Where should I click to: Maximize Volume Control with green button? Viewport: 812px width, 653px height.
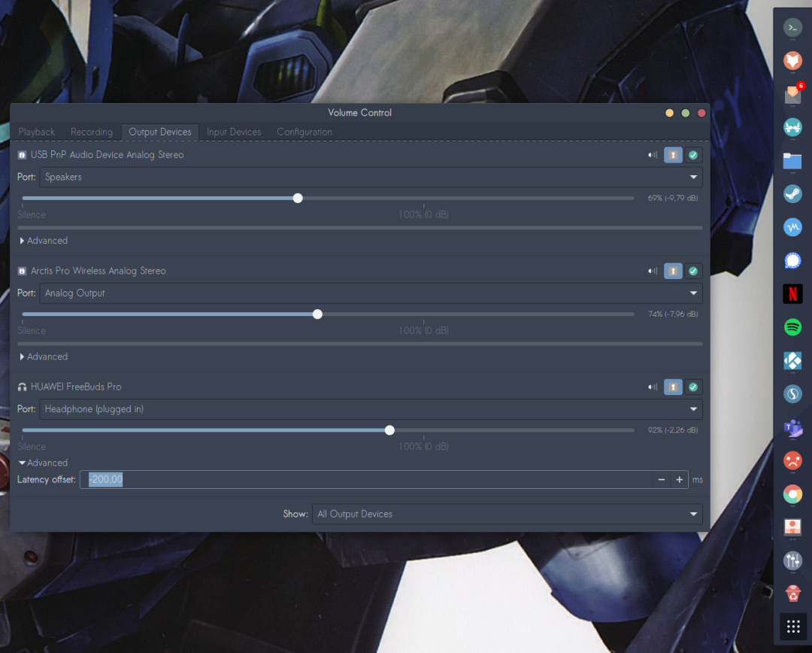pyautogui.click(x=686, y=113)
